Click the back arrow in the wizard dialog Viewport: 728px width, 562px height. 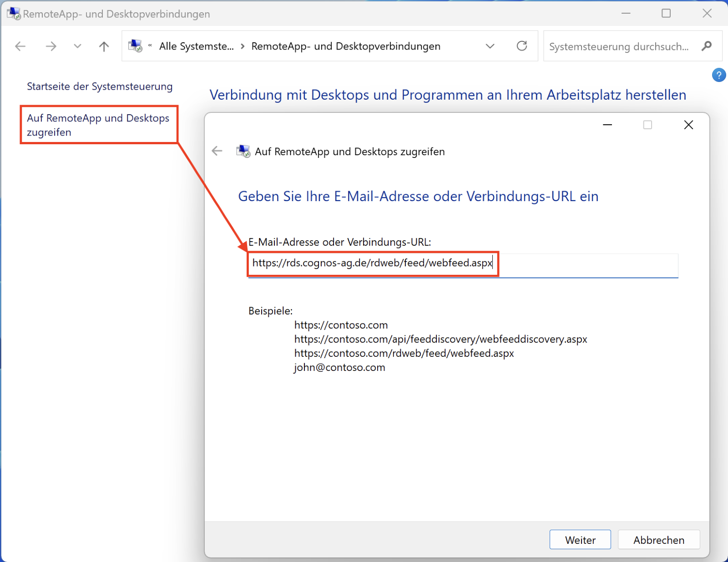[x=217, y=151]
